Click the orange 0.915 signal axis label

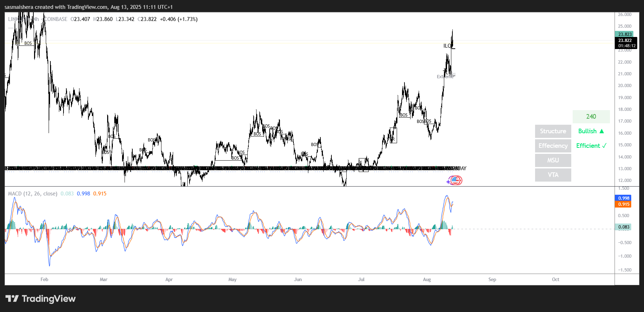624,204
